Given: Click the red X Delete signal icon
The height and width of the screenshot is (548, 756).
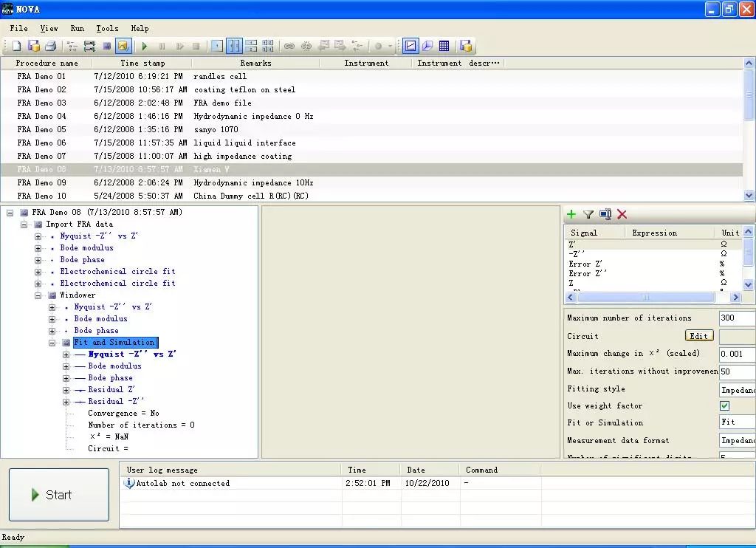Looking at the screenshot, I should [x=622, y=214].
